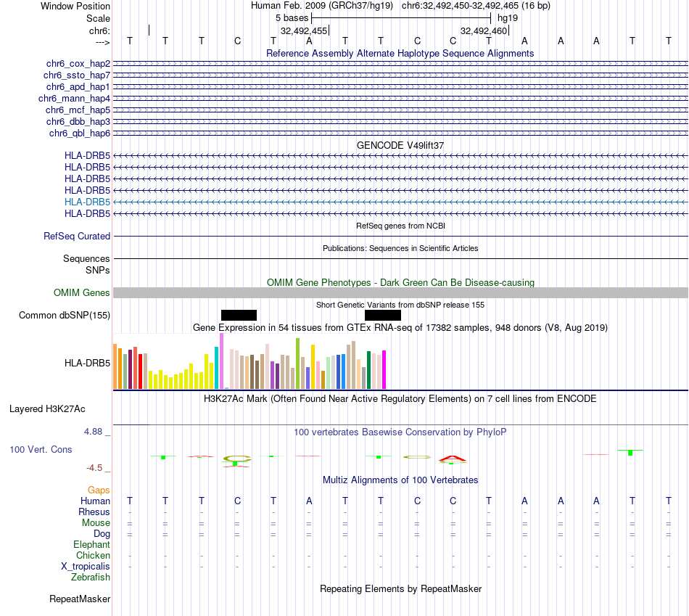Open the RefSeq Curated track label

pyautogui.click(x=77, y=236)
